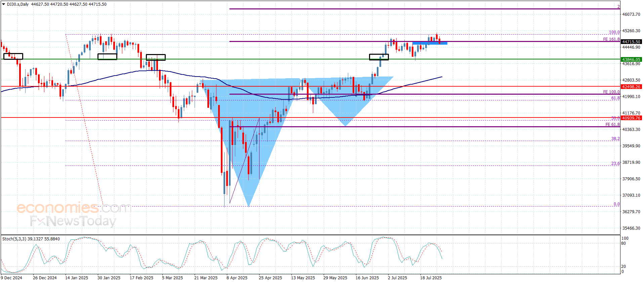644x282 pixels.
Task: Click the 61.8 retracement label
Action: 615,98
